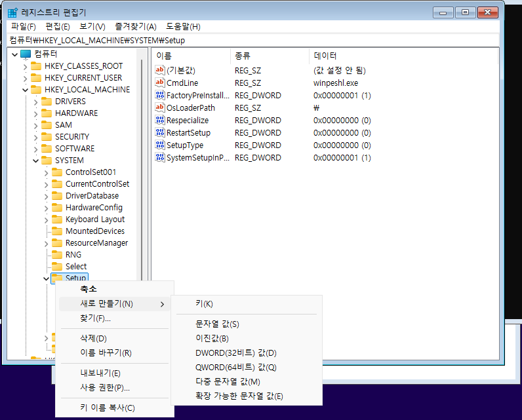This screenshot has width=522, height=420.
Task: Click the SOFTWARE folder icon
Action: coord(47,148)
